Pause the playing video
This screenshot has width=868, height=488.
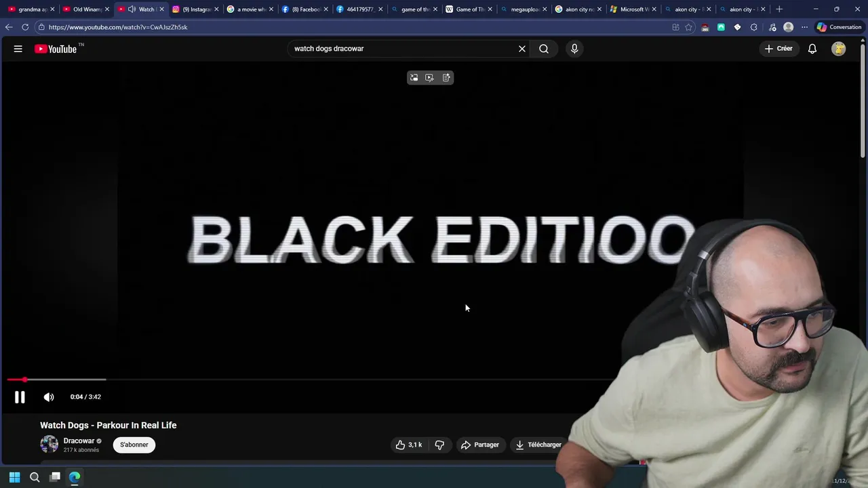click(x=20, y=397)
